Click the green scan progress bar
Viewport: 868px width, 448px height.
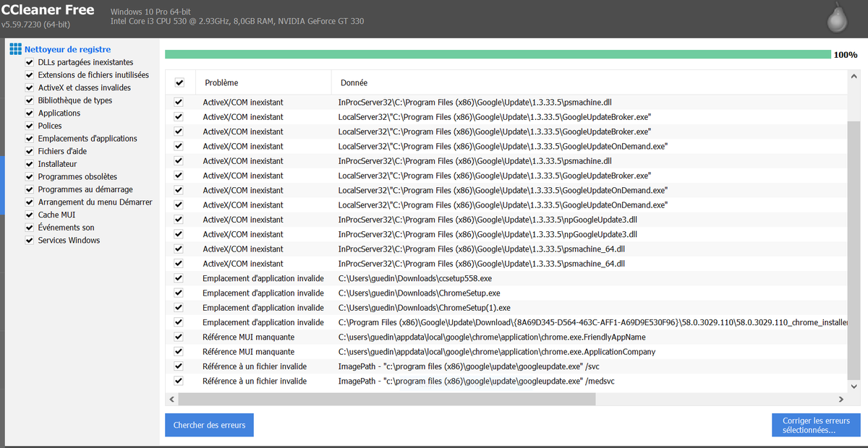click(x=498, y=54)
